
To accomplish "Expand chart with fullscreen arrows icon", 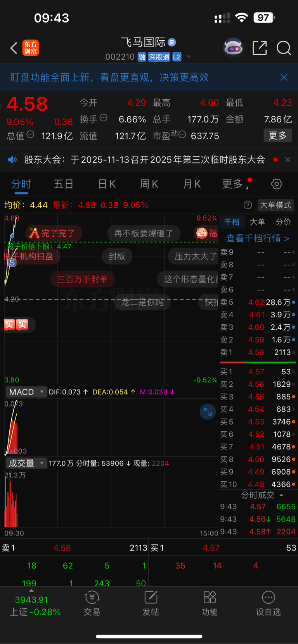I will (x=208, y=412).
